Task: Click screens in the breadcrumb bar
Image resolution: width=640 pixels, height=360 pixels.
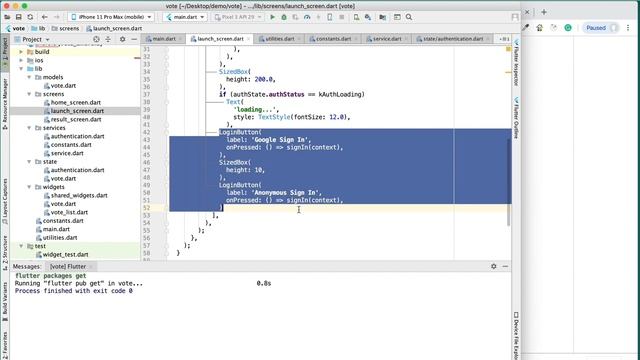Action: [x=65, y=29]
